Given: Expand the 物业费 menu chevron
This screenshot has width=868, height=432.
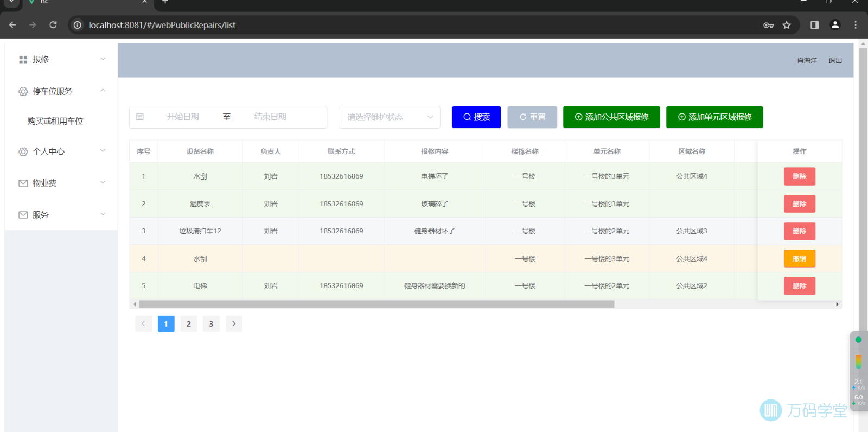Looking at the screenshot, I should click(x=103, y=182).
